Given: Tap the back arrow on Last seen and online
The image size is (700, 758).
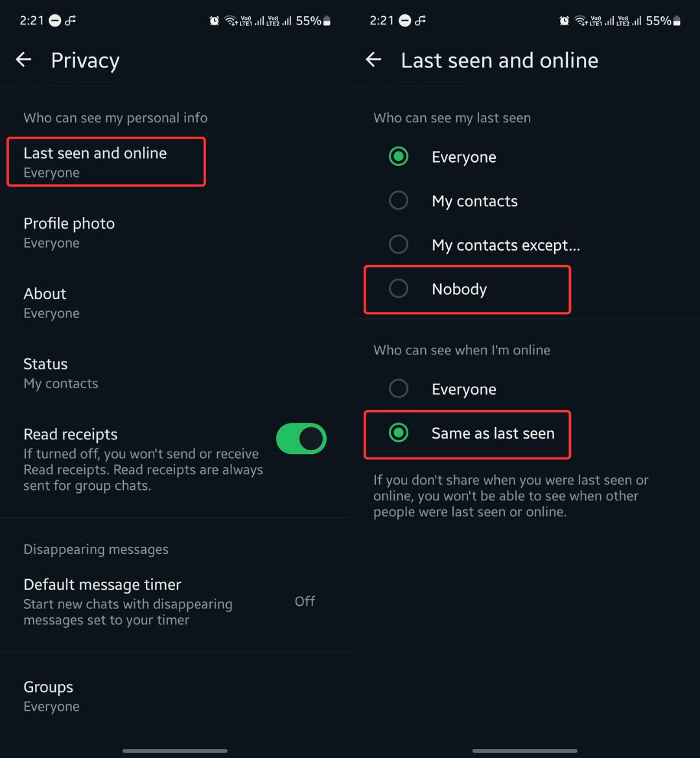Looking at the screenshot, I should [373, 60].
